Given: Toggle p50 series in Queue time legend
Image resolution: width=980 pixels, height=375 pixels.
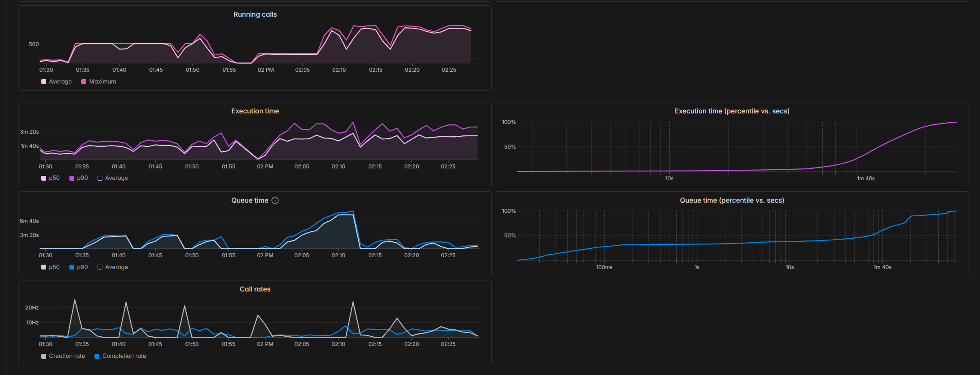Looking at the screenshot, I should pyautogui.click(x=50, y=267).
